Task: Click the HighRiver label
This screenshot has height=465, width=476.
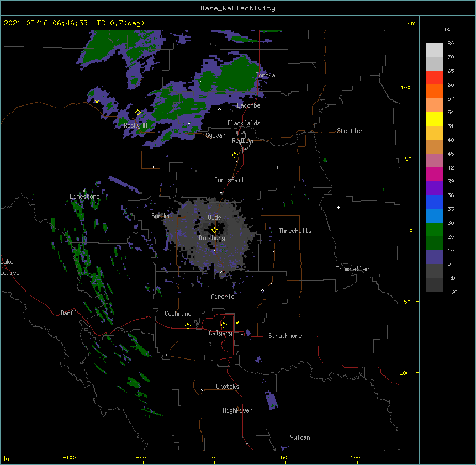Action: [237, 410]
